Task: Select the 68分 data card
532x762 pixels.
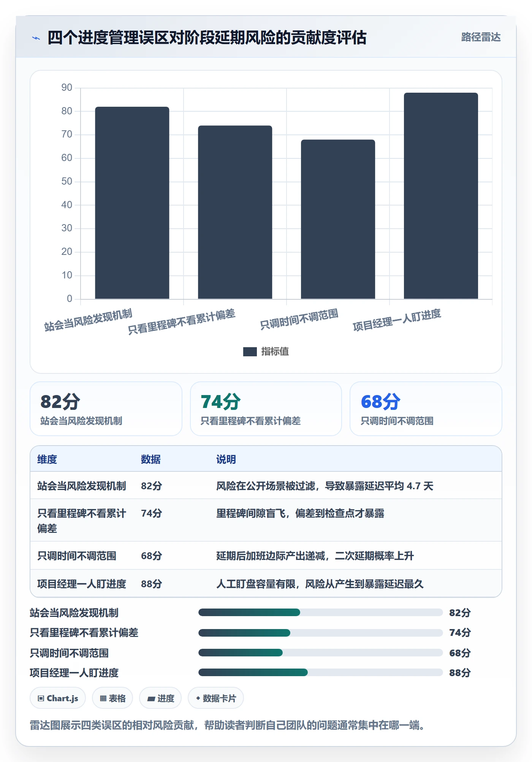Action: pyautogui.click(x=426, y=409)
